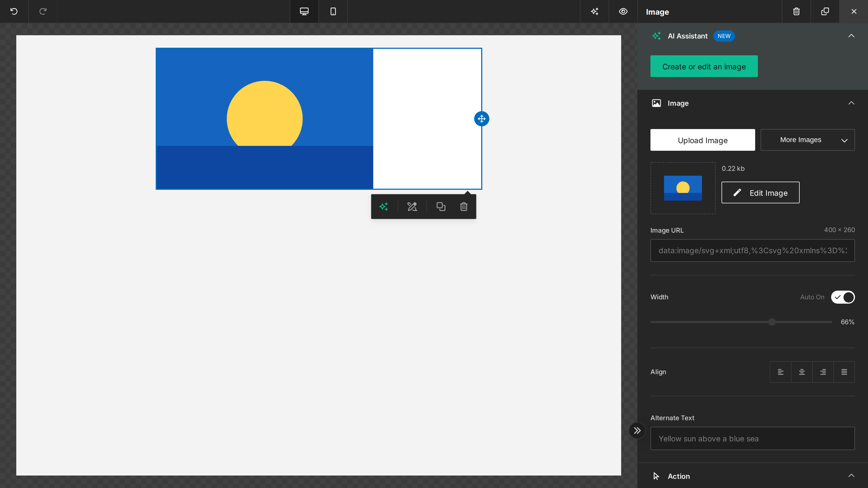Undo the last change

pos(14,11)
